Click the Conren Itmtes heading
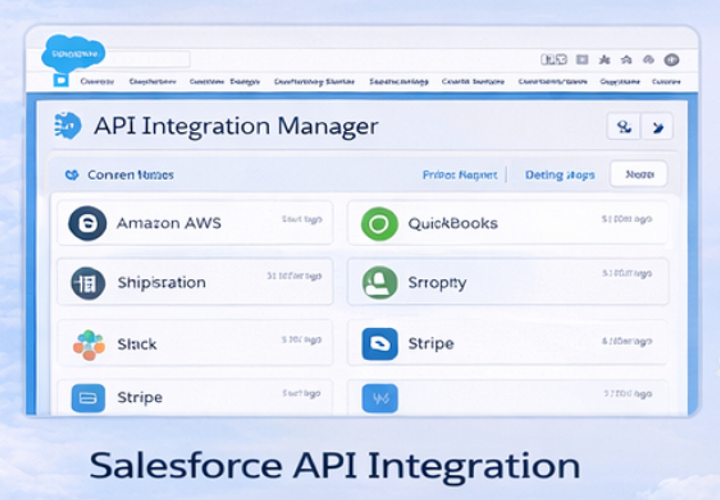The height and width of the screenshot is (500, 720). [x=130, y=175]
